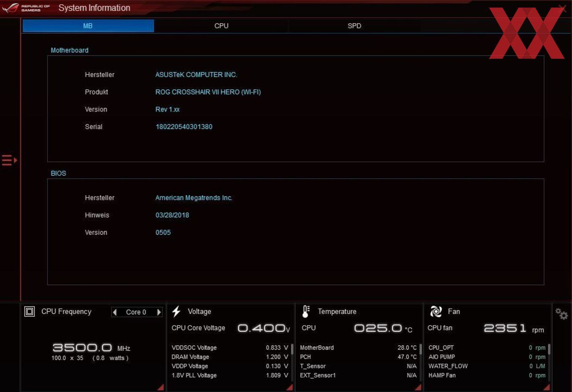
Task: Click the AIO PUMP row
Action: [487, 357]
